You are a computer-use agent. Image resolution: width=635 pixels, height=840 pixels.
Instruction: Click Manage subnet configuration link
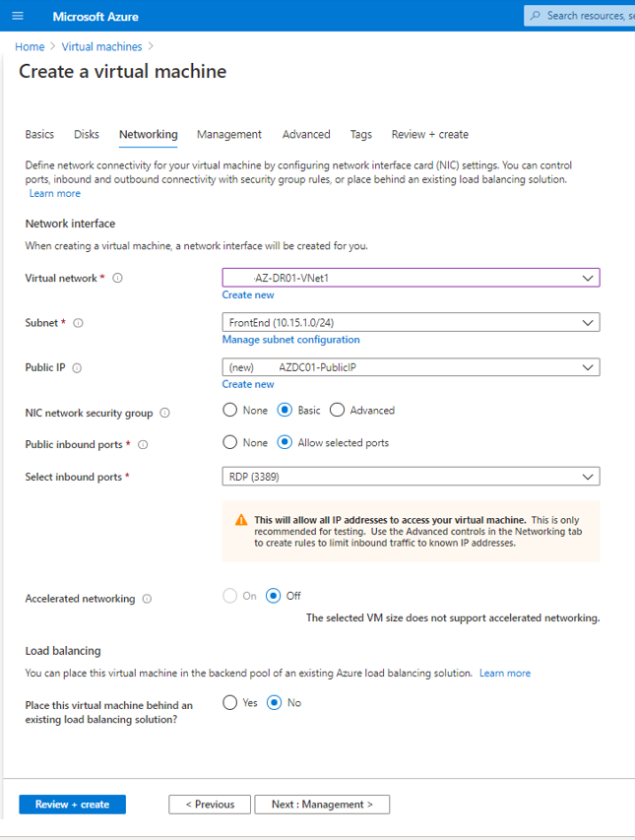(x=290, y=340)
